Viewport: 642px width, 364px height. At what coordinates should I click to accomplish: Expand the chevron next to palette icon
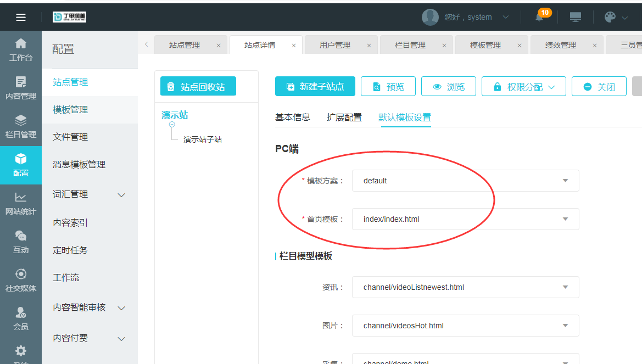625,18
